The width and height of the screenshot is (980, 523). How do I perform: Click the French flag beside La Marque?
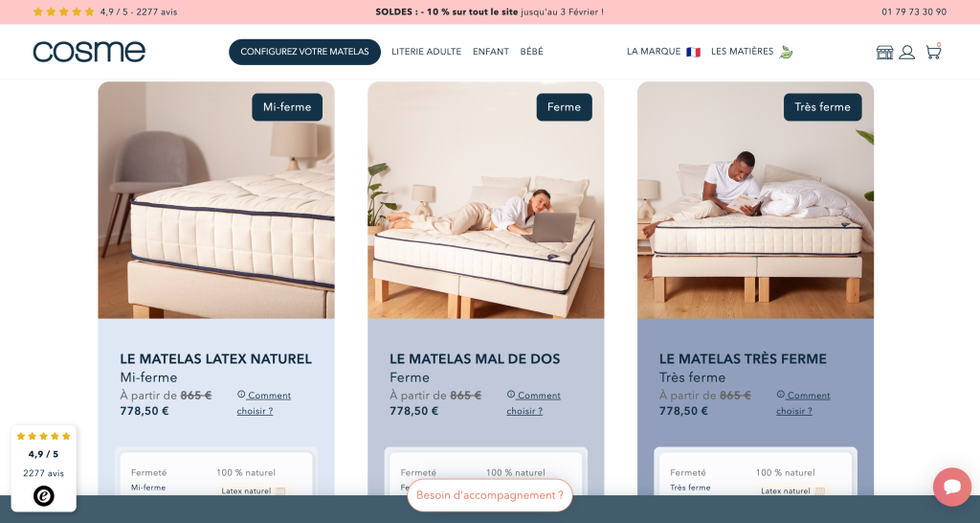[x=693, y=52]
